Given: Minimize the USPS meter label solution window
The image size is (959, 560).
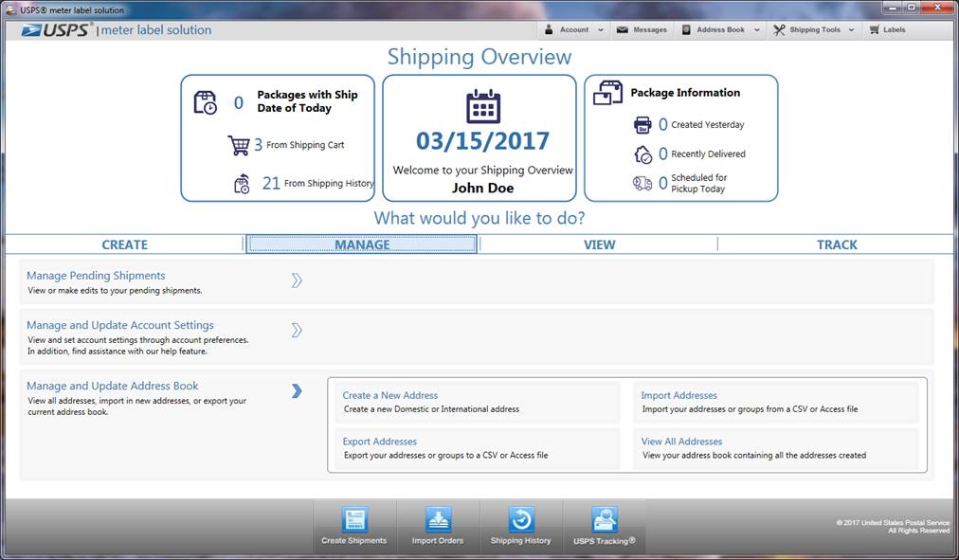Looking at the screenshot, I should [893, 8].
